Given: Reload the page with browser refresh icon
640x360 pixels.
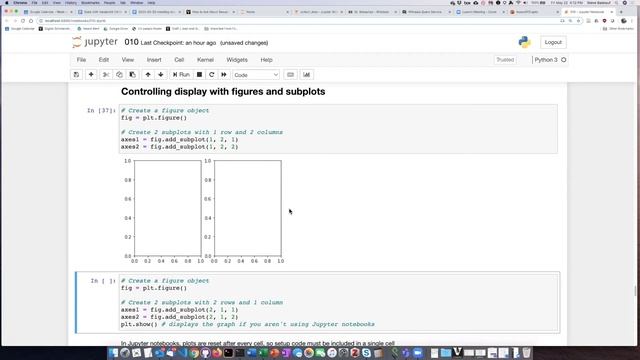Looking at the screenshot, I should [x=23, y=21].
